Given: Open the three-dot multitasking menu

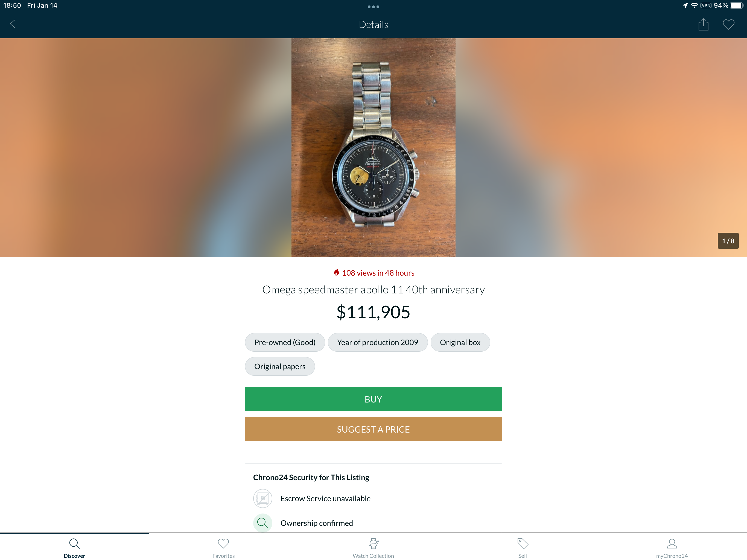Looking at the screenshot, I should 373,7.
